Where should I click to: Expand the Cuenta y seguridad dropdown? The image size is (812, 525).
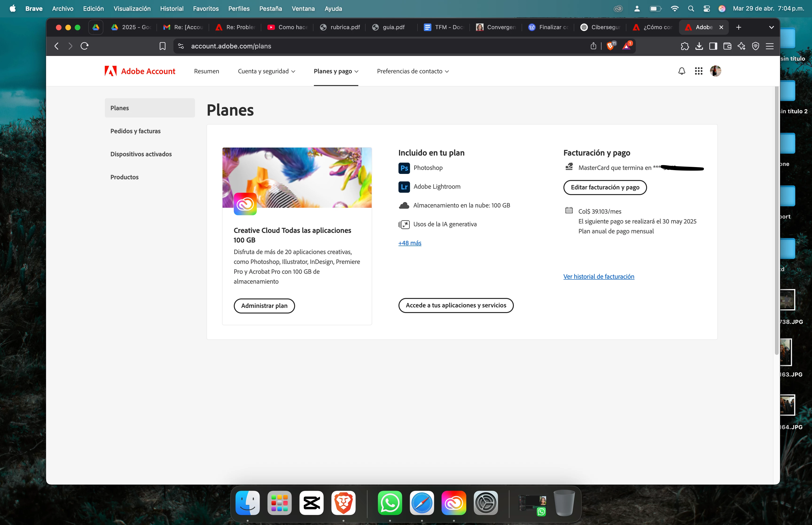266,71
